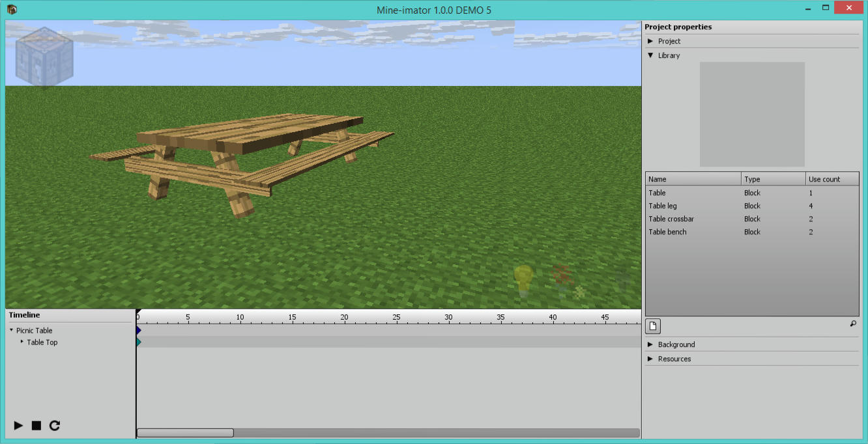This screenshot has height=444, width=868.
Task: Select the teal Table Top keyframe
Action: coord(138,342)
